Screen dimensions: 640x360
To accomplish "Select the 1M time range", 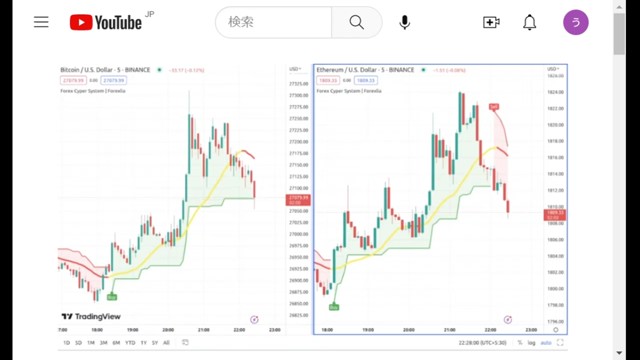I will click(x=91, y=342).
